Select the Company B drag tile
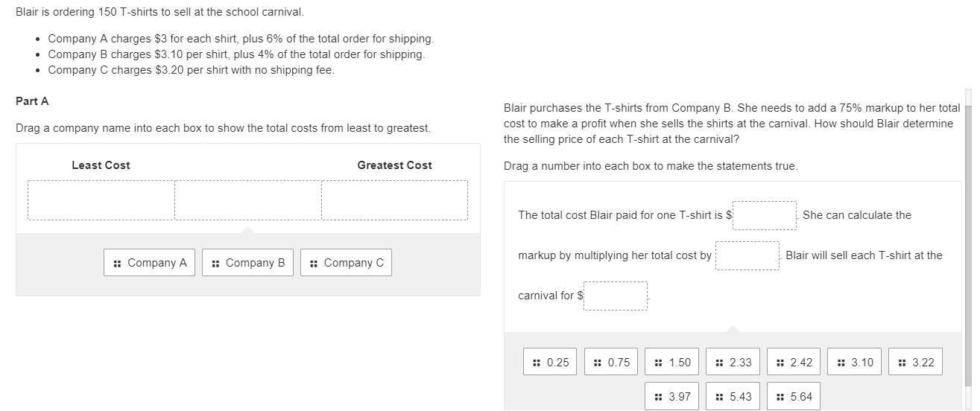980x411 pixels. pos(247,263)
